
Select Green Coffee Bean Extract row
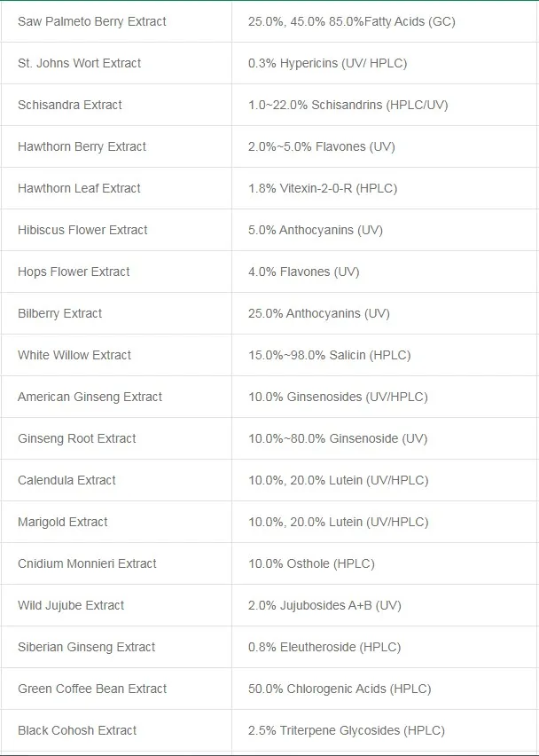click(x=92, y=689)
